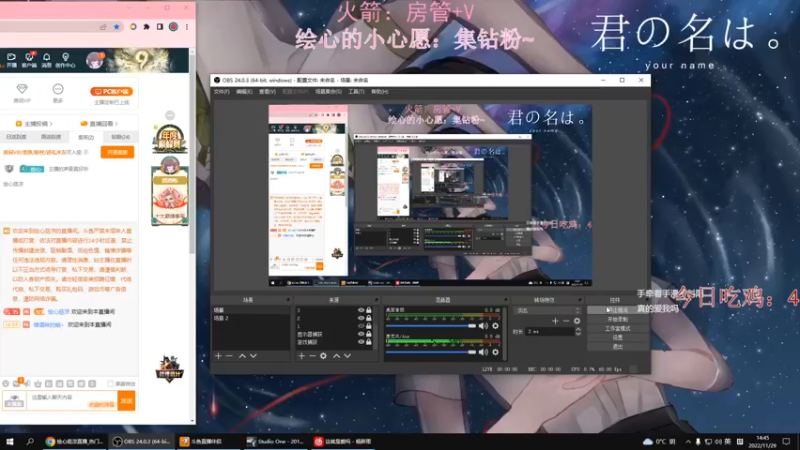This screenshot has width=800, height=450.
Task: Move selected scene up in OBS
Action: click(242, 356)
